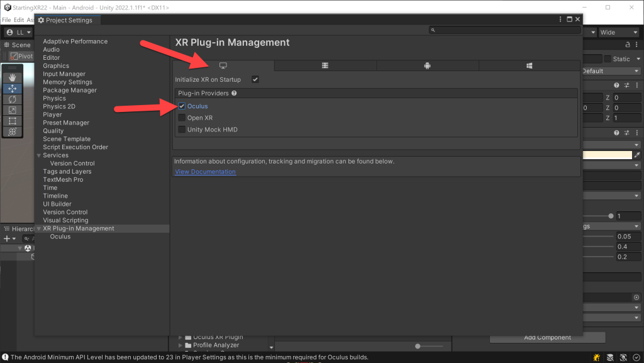Maximize the Project Settings window
Screen dimensions: 644x363
pos(569,20)
